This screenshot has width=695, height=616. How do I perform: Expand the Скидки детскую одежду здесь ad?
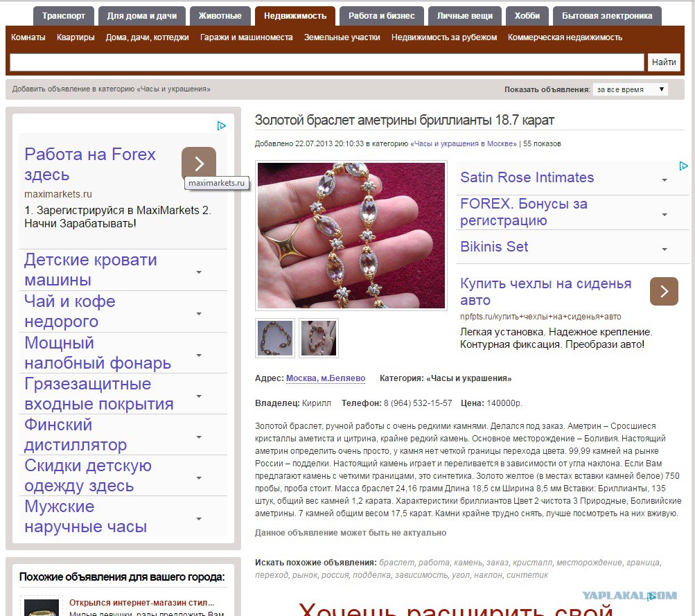pyautogui.click(x=199, y=477)
